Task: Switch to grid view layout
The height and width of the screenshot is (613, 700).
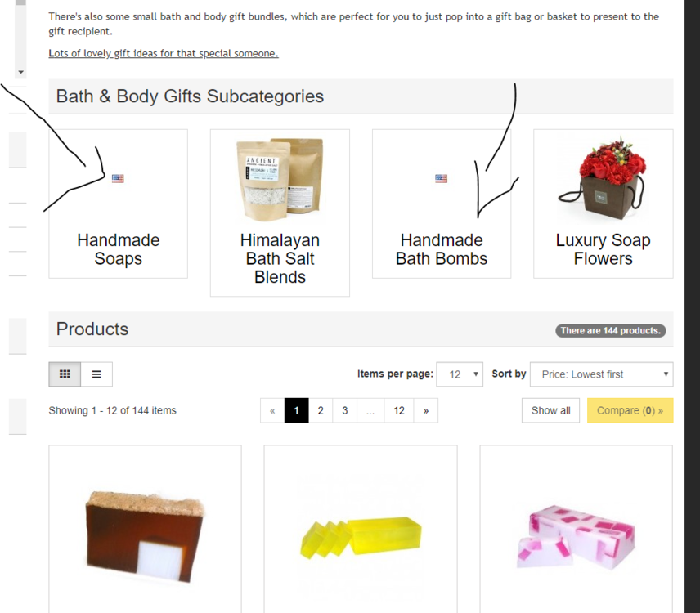Action: [x=65, y=374]
